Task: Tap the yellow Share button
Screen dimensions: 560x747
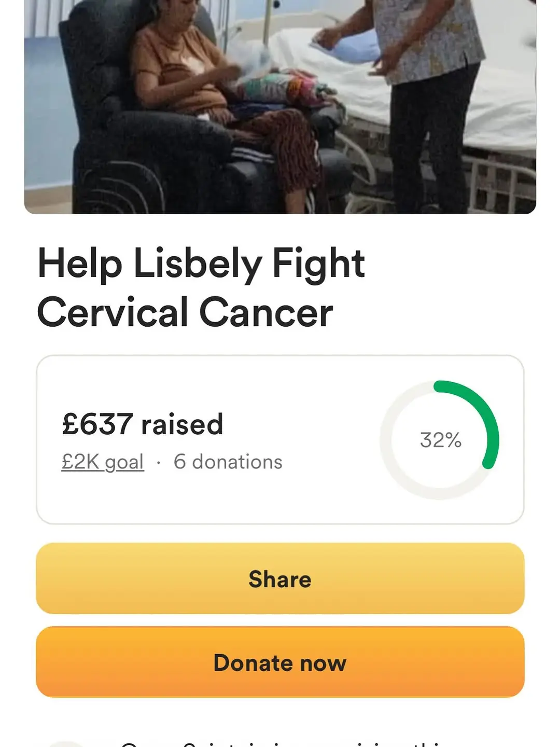Action: click(280, 578)
